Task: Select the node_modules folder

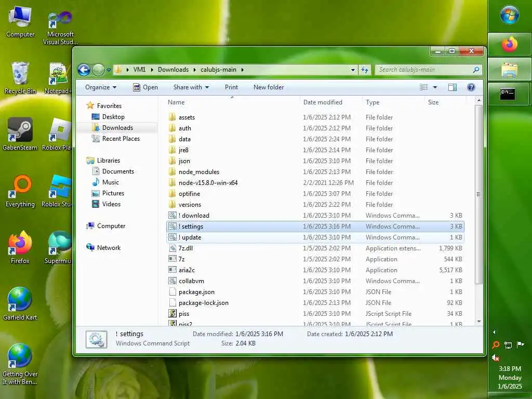Action: coord(315,172)
